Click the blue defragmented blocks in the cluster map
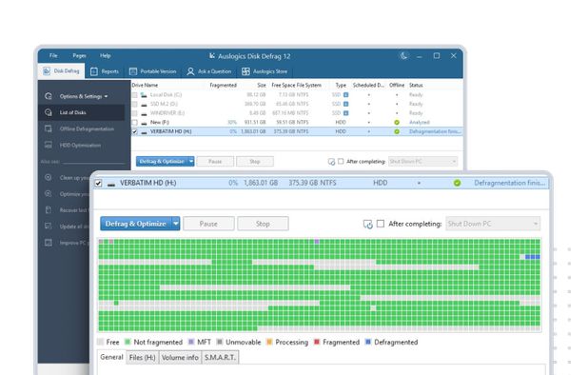 (x=533, y=257)
